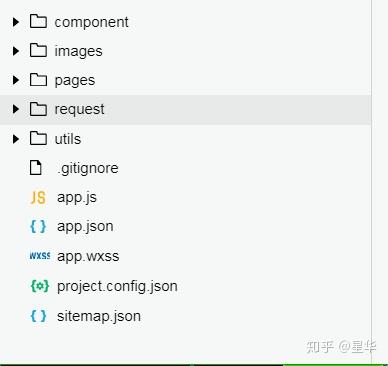Select the request folder label
This screenshot has width=388, height=366.
pos(79,110)
